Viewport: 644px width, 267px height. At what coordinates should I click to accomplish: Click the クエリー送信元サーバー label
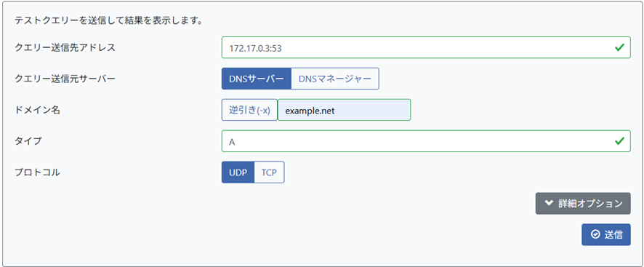tap(65, 79)
